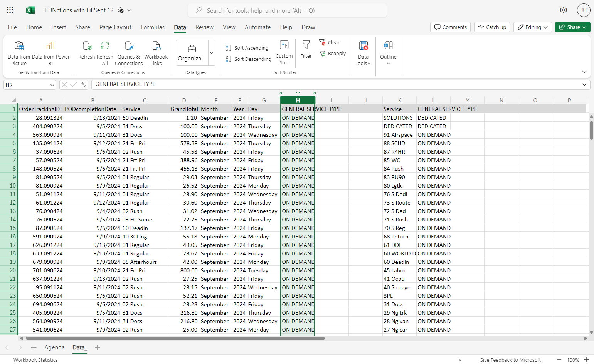This screenshot has width=594, height=364.
Task: Open Workbook Links
Action: coord(156,53)
